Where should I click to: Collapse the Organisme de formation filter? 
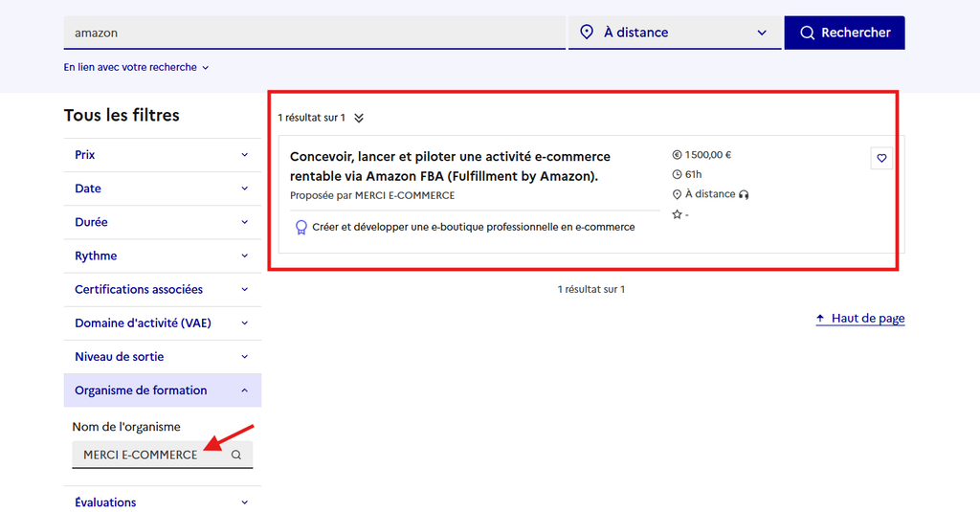[x=163, y=390]
